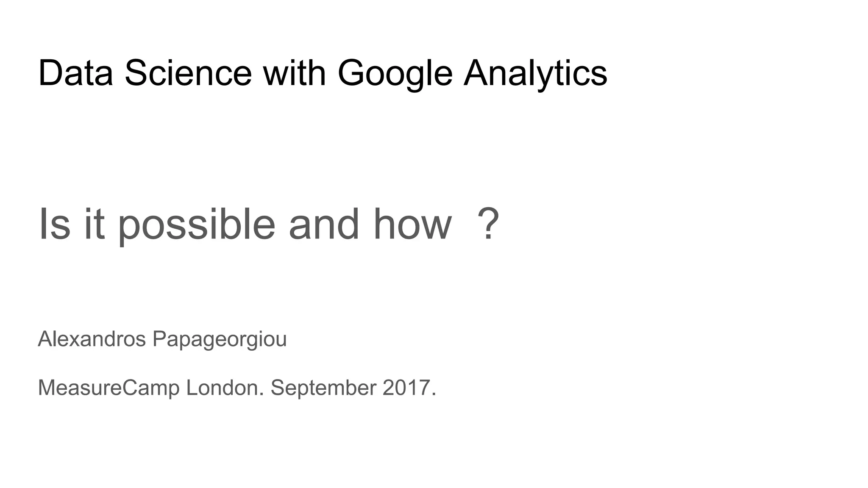Viewport: 868px width, 488px height.
Task: Click the word "London." in the event line
Action: pos(225,388)
